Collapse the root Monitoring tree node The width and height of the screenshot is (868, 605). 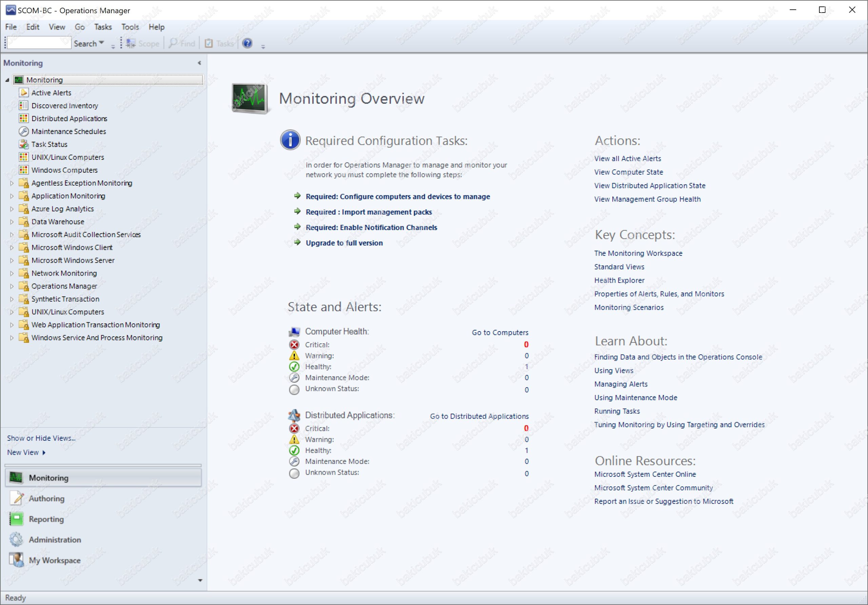point(7,80)
